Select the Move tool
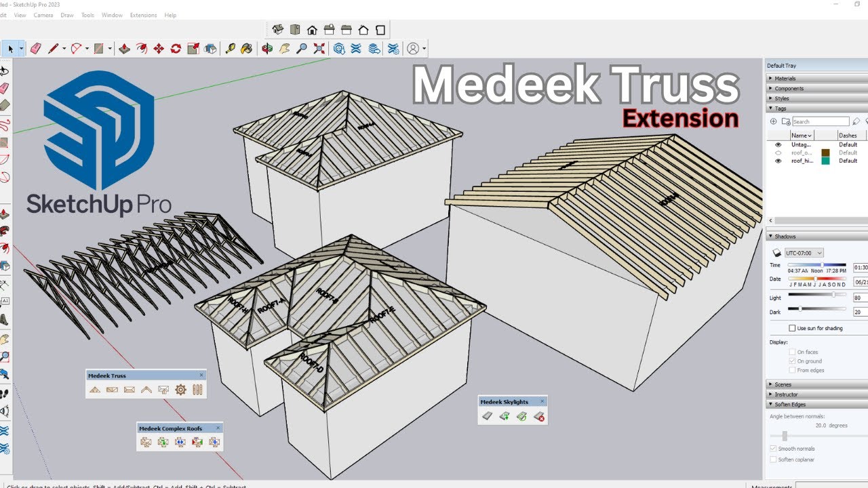 pos(159,49)
